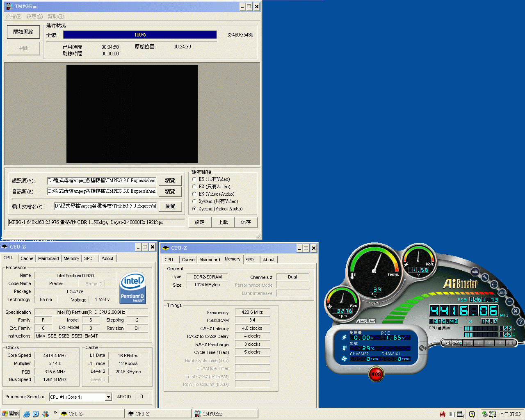Viewport: 525px width, 420px height.
Task: Click the IME half-width toggle icon in taskbar
Action: tap(452, 414)
